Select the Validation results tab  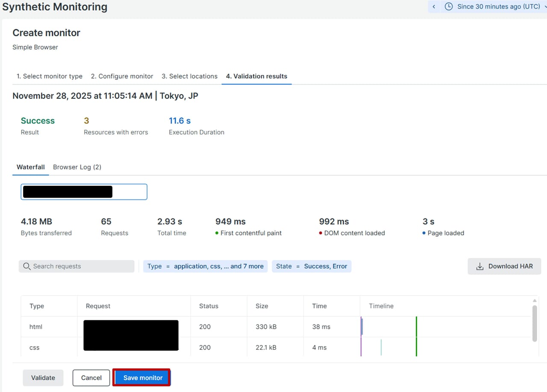[256, 76]
